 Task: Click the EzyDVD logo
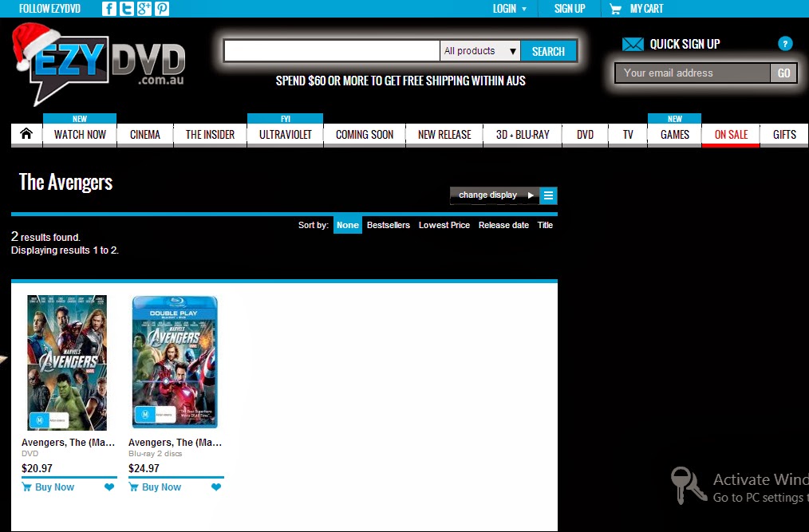point(99,65)
